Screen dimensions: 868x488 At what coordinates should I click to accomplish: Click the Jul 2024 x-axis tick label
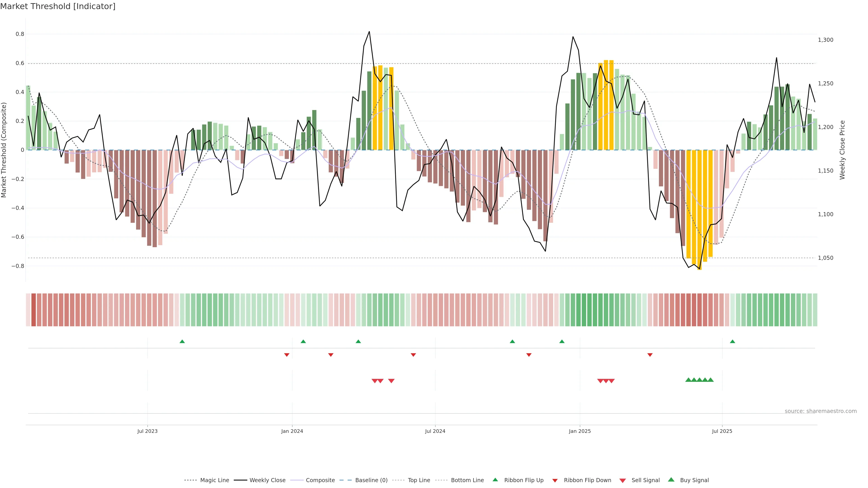click(x=435, y=431)
